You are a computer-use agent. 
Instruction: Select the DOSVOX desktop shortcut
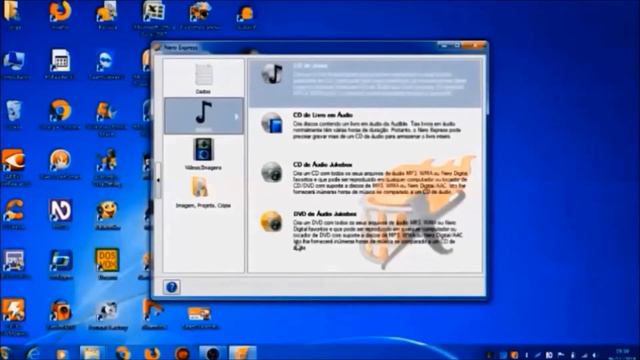click(x=107, y=264)
